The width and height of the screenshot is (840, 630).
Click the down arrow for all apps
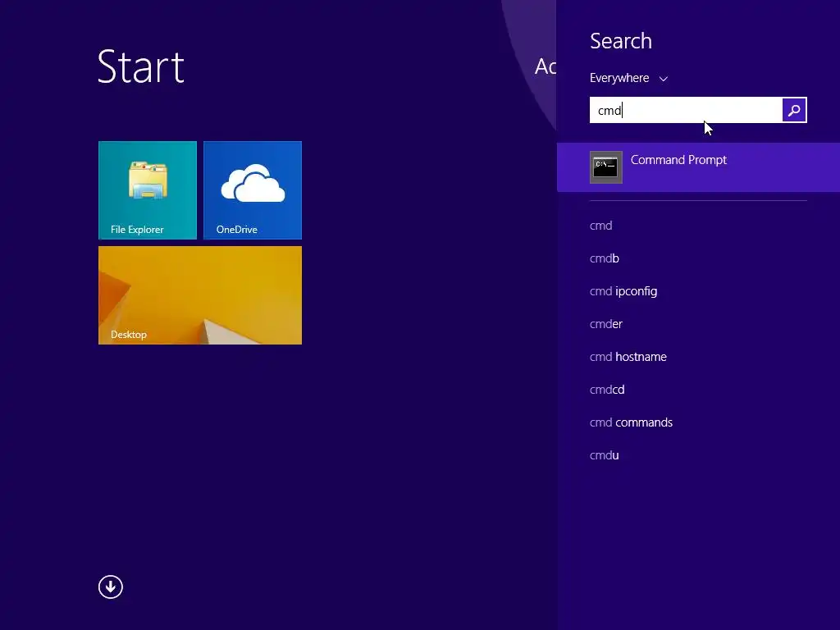tap(111, 587)
